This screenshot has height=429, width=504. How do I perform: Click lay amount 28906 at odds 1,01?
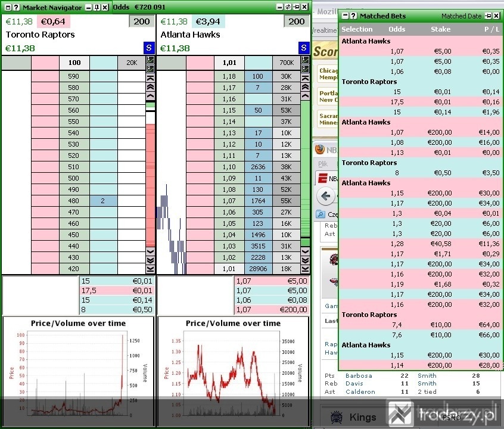[x=258, y=269]
